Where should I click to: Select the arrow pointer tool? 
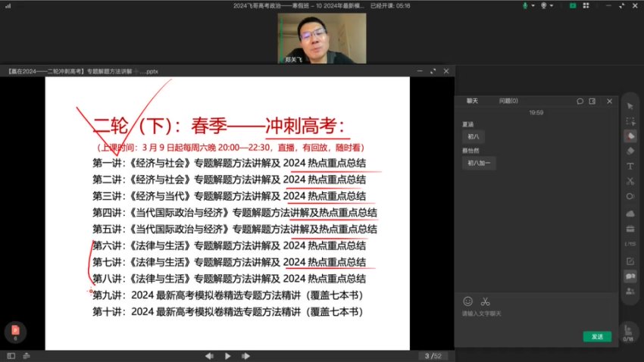[x=630, y=105]
